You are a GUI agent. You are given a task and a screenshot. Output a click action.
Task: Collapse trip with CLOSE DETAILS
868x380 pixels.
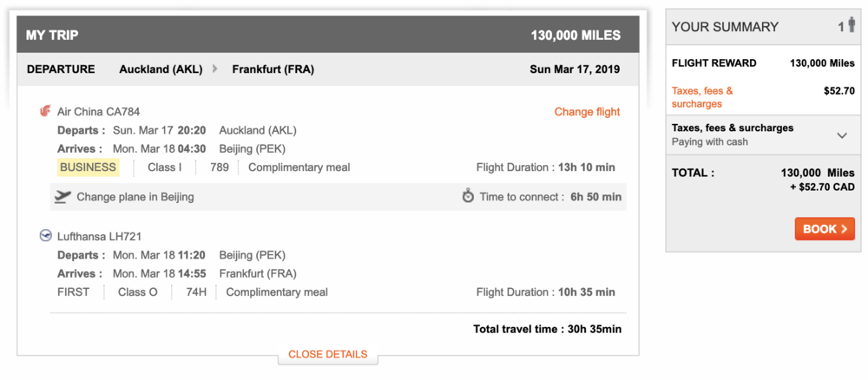[x=327, y=354]
